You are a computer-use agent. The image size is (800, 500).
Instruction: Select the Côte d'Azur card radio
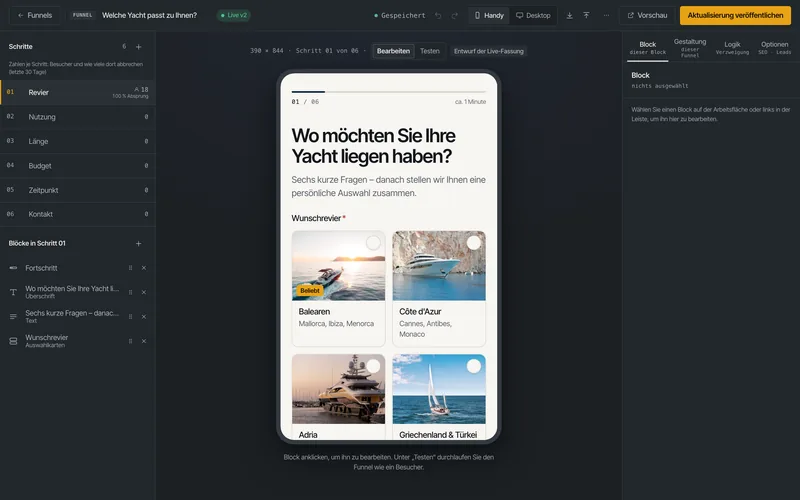tap(474, 243)
